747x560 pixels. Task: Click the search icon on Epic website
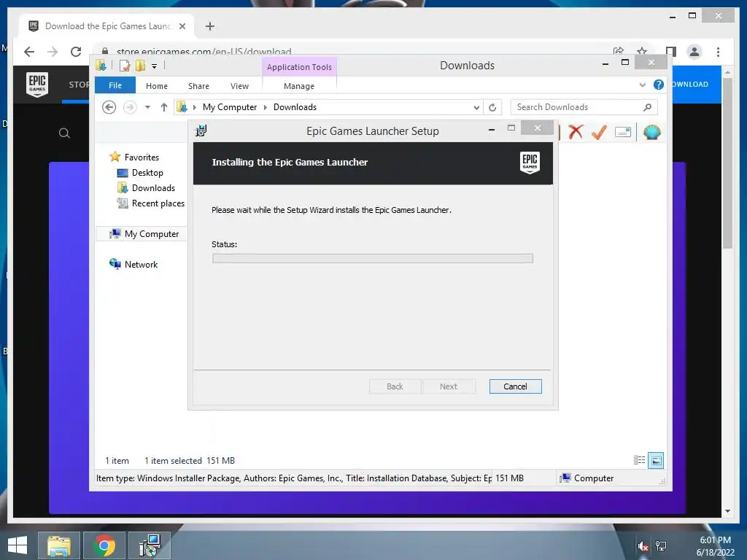click(x=64, y=133)
